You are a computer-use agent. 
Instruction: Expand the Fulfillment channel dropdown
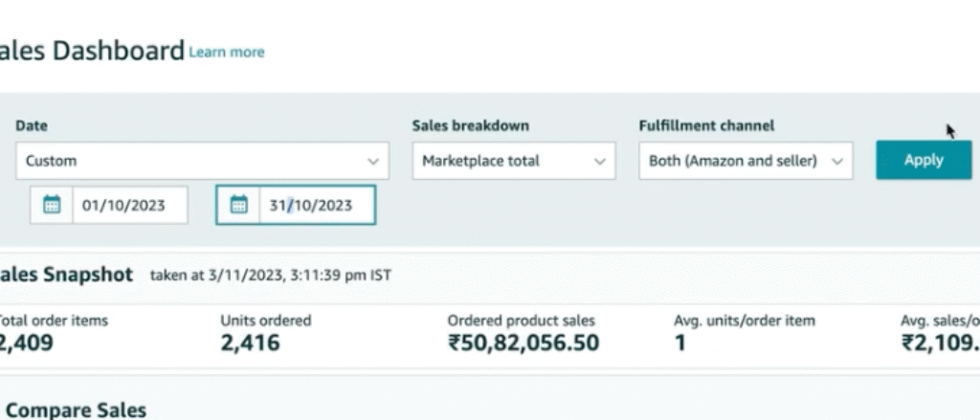coord(746,161)
